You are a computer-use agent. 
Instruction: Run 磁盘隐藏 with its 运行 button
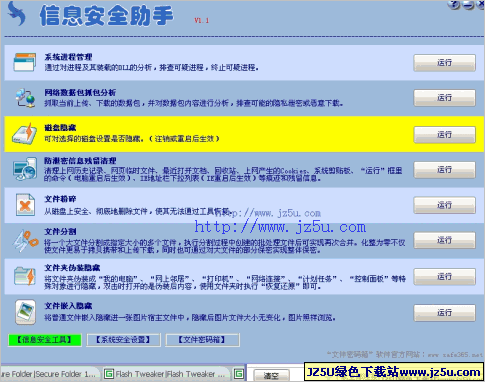click(444, 135)
